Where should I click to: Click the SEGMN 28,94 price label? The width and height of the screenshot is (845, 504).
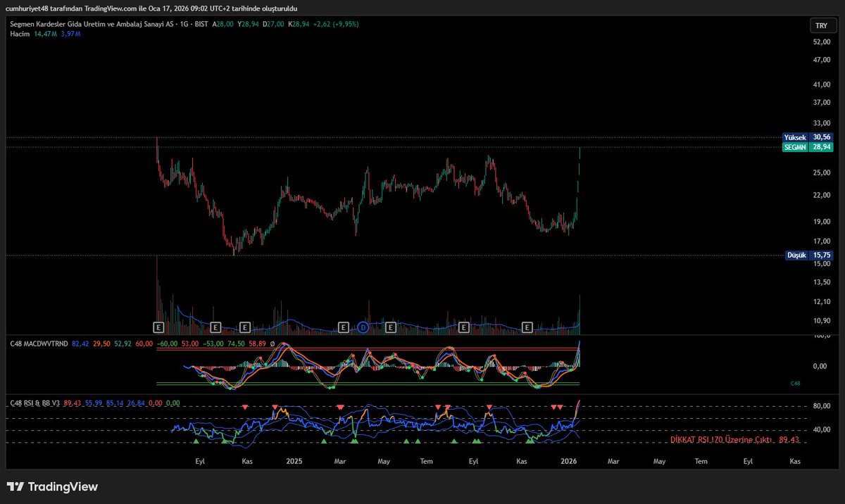[x=807, y=147]
